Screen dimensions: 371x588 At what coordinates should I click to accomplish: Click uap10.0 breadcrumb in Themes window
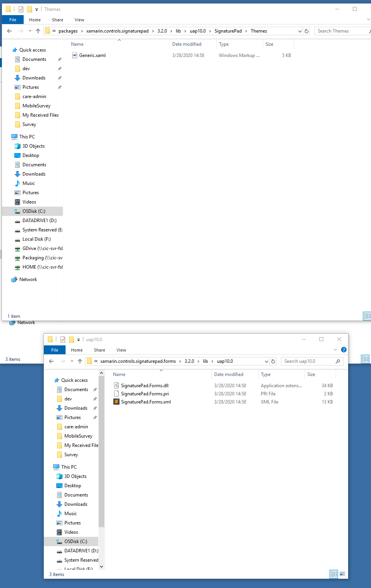point(198,31)
